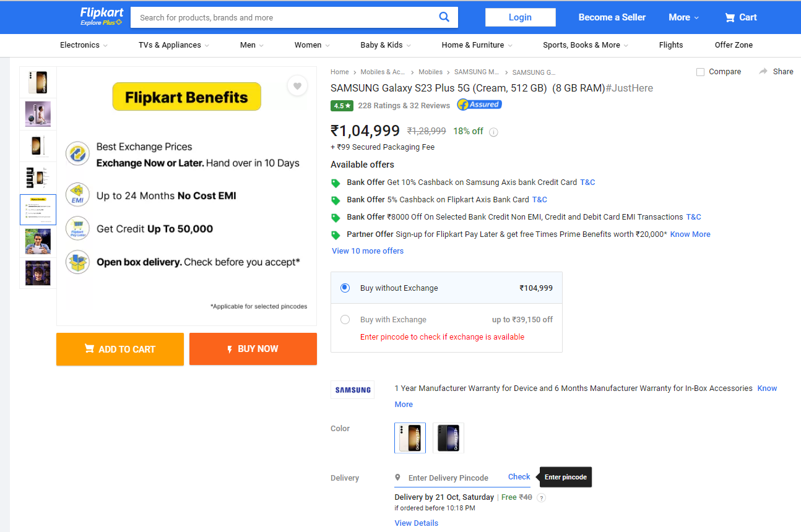Click the Open box delivery icon in image

point(78,261)
